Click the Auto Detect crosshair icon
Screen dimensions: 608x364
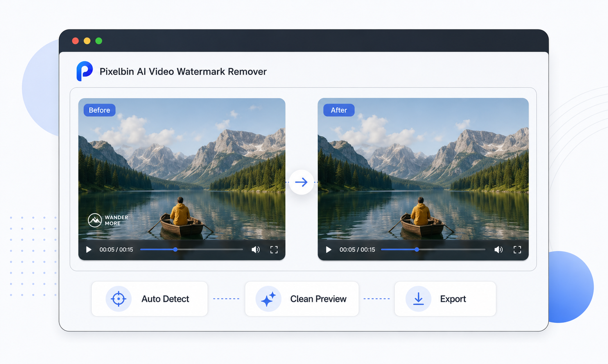pos(118,299)
